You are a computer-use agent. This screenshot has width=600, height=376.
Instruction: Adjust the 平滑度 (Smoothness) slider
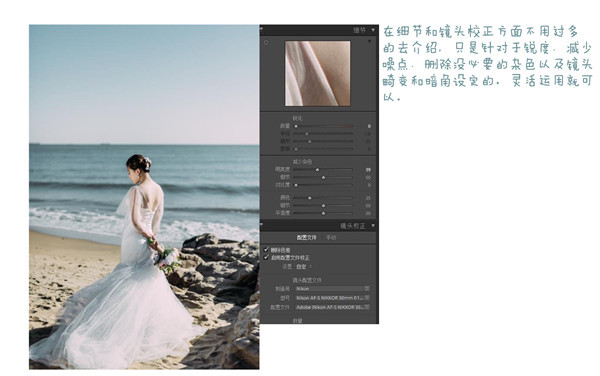coord(323,213)
